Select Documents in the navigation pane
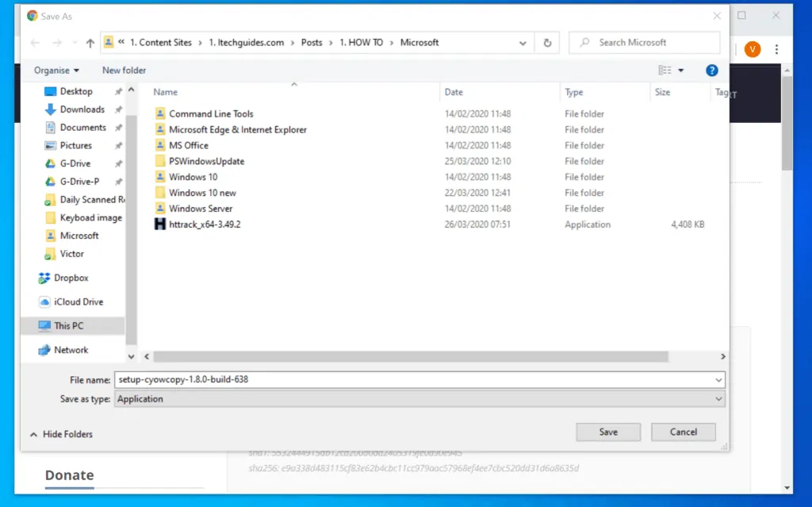812x507 pixels. (x=82, y=128)
